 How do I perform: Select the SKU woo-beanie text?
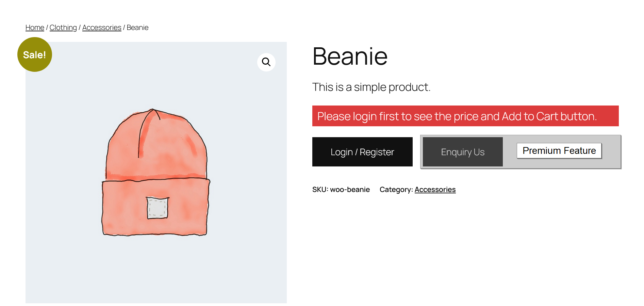click(x=341, y=190)
